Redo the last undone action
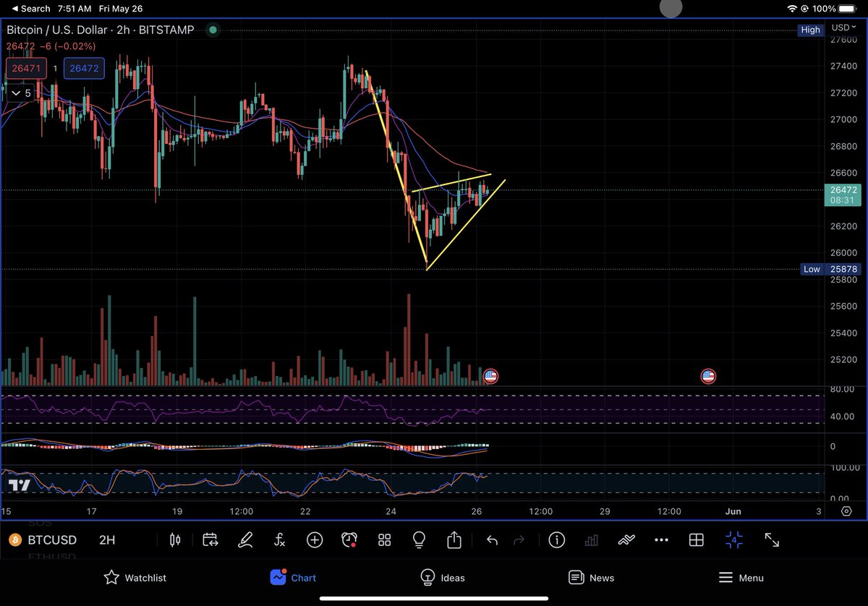Viewport: 868px width, 606px height. pyautogui.click(x=519, y=539)
